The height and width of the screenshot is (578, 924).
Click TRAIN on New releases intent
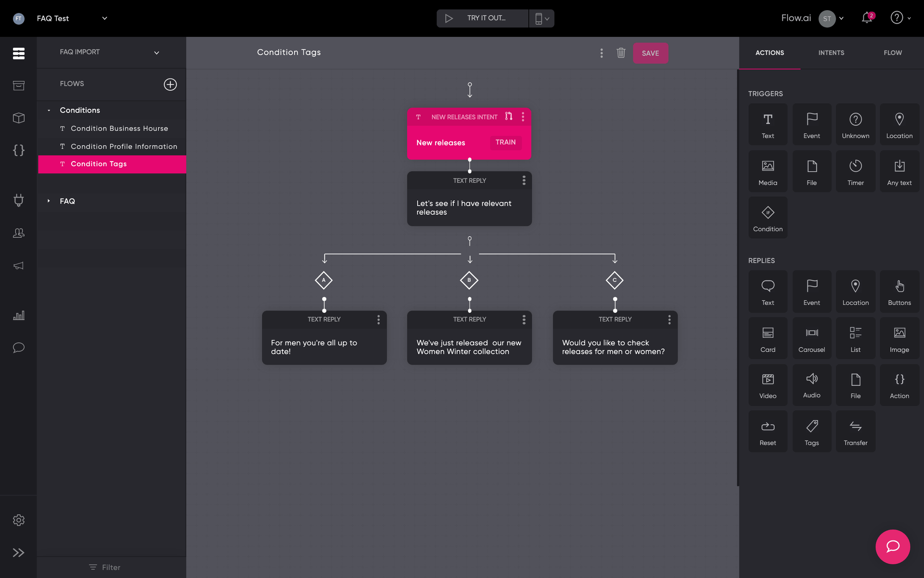coord(505,142)
